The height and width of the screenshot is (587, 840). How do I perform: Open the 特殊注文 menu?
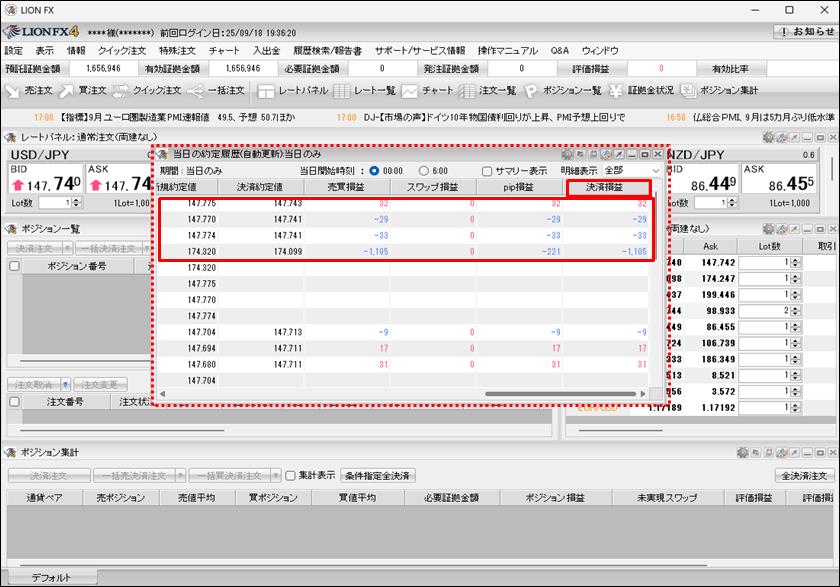[178, 50]
